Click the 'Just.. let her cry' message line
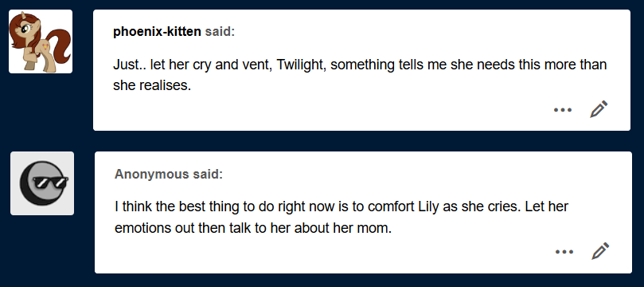 click(360, 65)
